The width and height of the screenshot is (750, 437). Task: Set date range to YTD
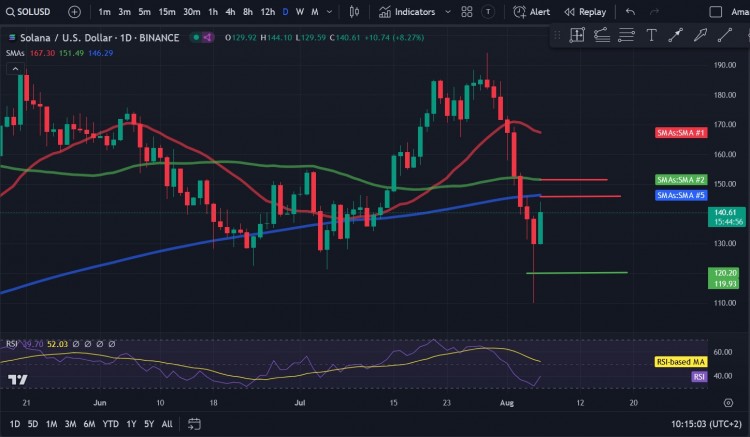(110, 424)
